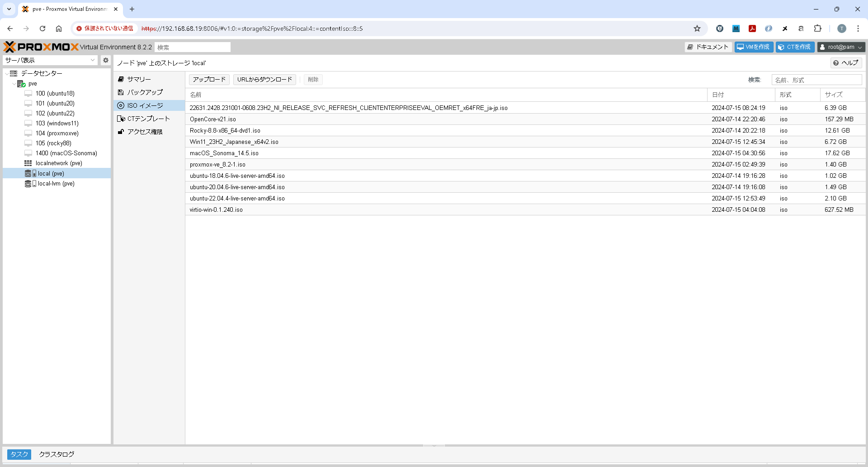This screenshot has width=868, height=467.
Task: Open the Documentation button
Action: point(708,47)
